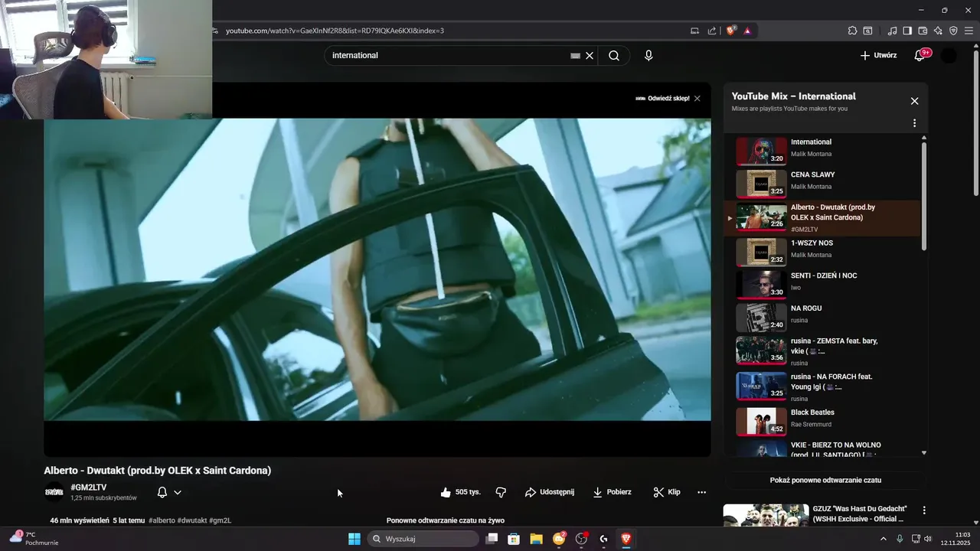
Task: Click the share page icon in address bar
Action: point(712,31)
